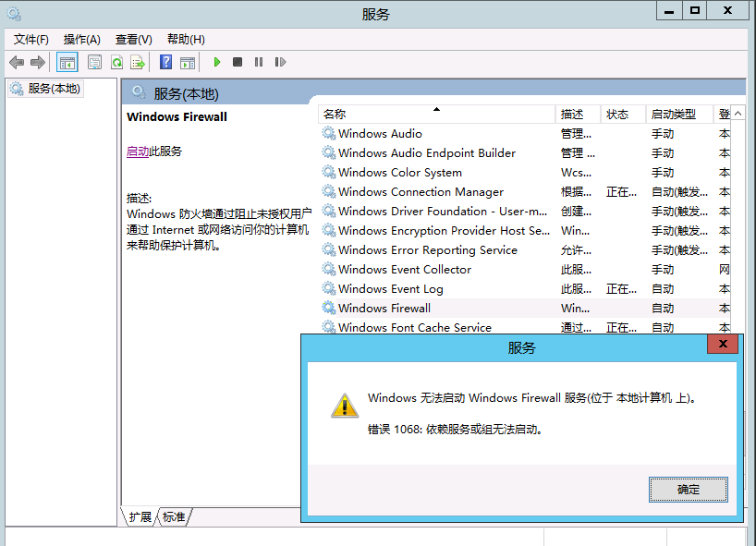
Task: Select Windows Encryption Provider Host Se... row
Action: coord(444,230)
